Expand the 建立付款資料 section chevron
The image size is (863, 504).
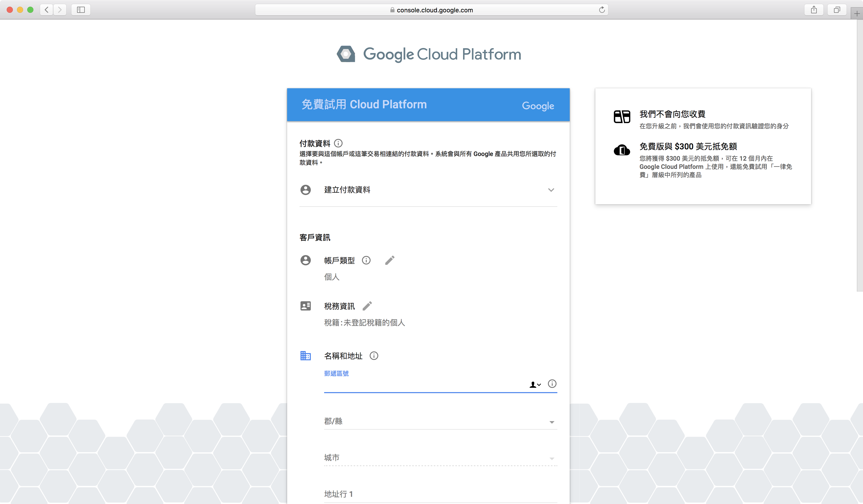[551, 190]
